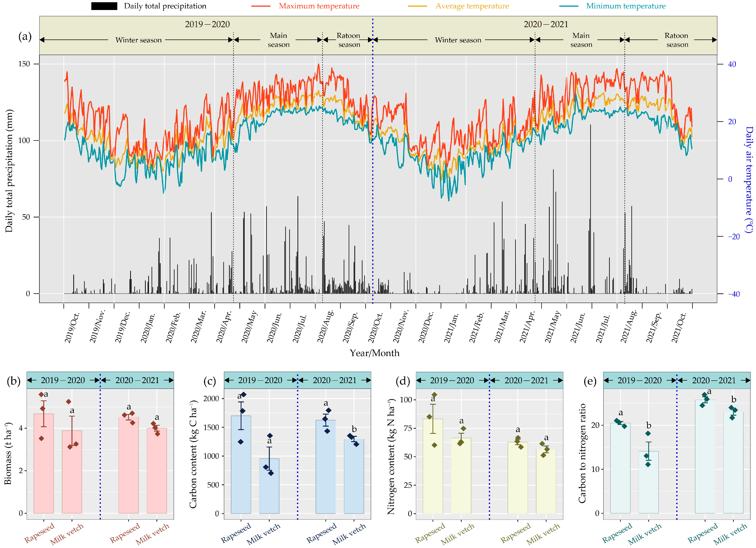Click the right axis tick value '40'
756x548 pixels.
[732, 64]
